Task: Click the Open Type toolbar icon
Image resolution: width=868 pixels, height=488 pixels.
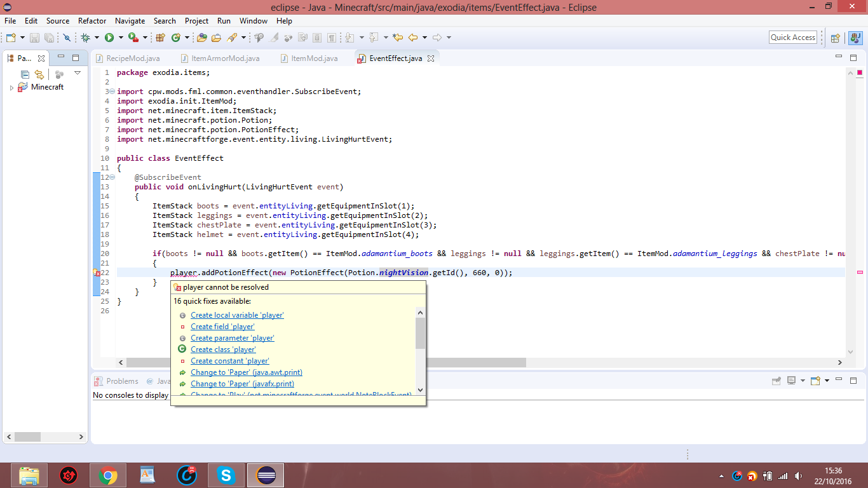Action: 202,38
